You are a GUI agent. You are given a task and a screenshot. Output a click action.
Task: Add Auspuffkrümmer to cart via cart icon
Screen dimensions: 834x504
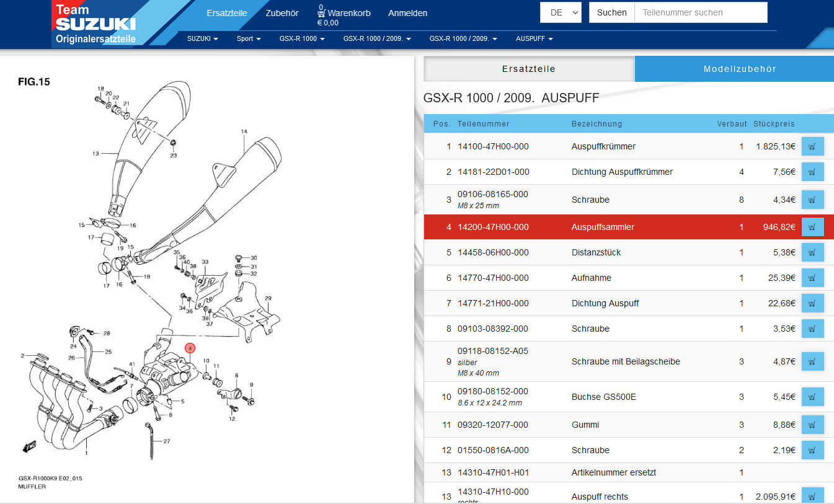[812, 147]
